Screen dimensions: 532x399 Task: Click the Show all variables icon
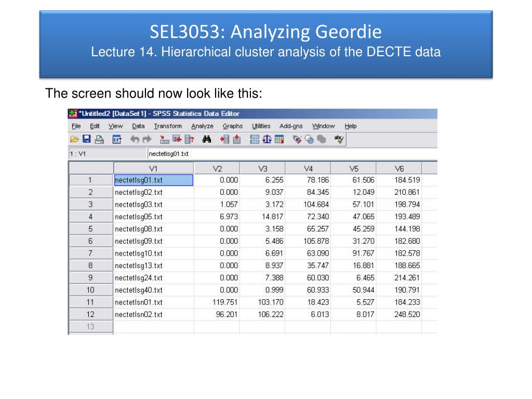click(x=321, y=139)
